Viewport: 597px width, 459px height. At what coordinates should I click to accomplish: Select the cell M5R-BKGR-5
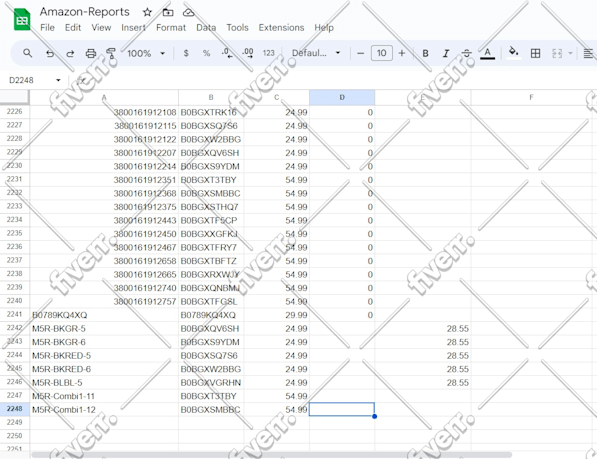104,328
